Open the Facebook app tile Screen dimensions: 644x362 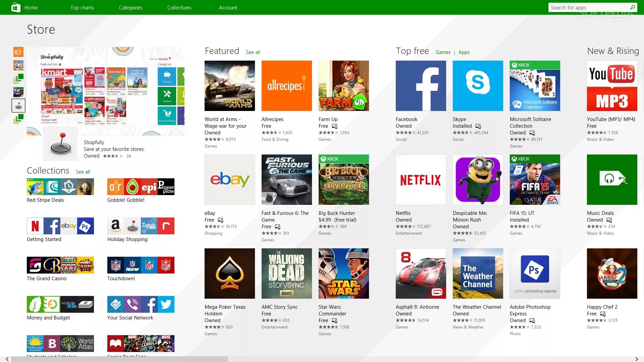pyautogui.click(x=421, y=86)
